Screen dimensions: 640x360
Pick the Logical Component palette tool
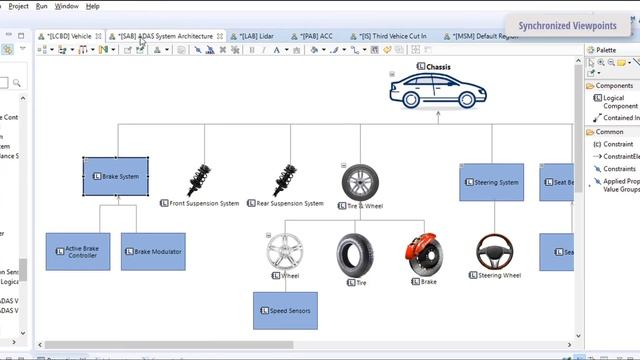coord(616,102)
